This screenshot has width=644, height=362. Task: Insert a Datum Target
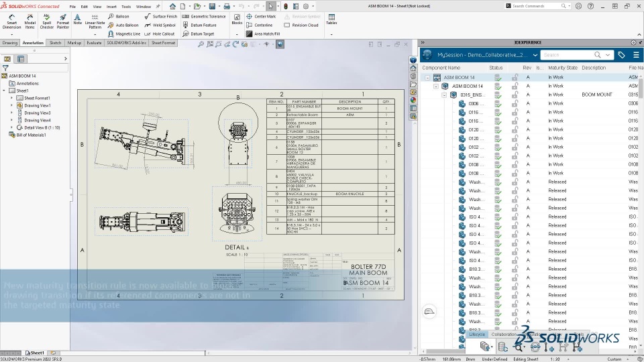(x=199, y=34)
